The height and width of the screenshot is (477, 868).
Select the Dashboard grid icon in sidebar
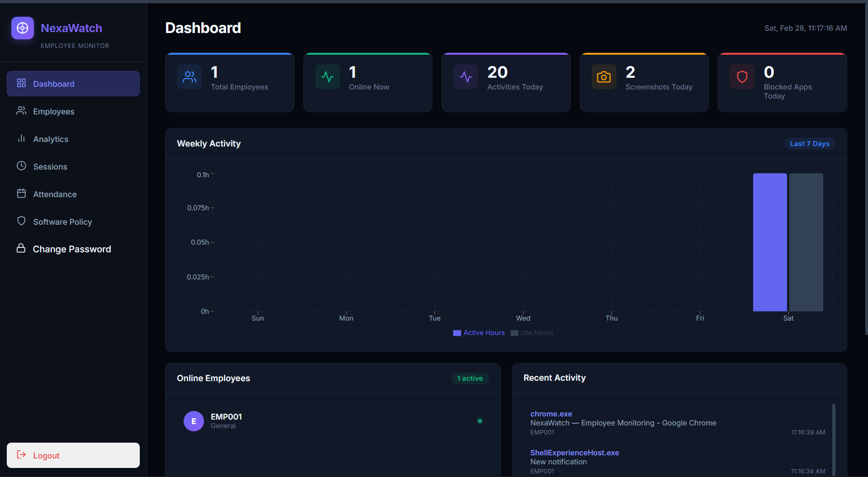21,83
